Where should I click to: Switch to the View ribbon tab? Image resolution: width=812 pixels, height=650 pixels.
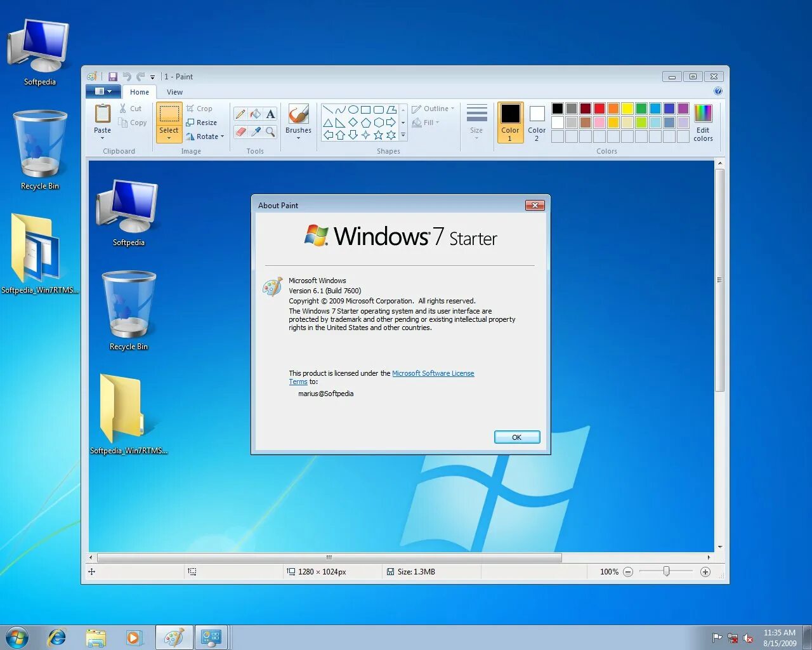point(174,92)
